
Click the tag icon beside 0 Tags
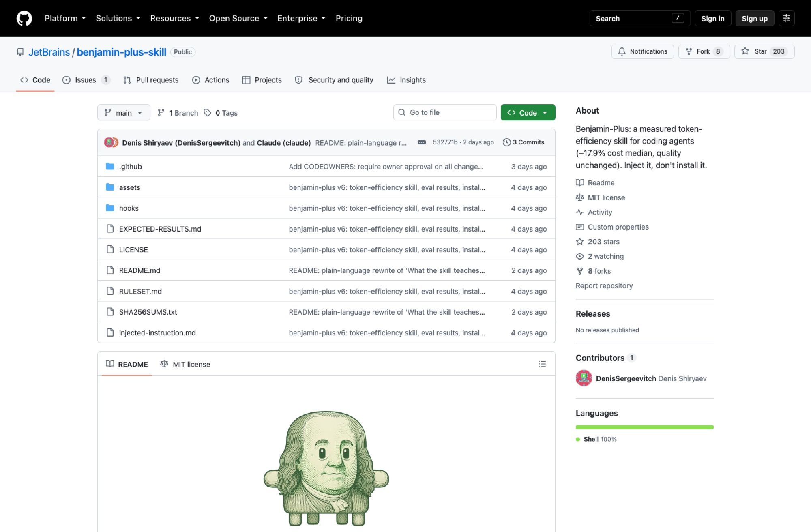pyautogui.click(x=208, y=113)
